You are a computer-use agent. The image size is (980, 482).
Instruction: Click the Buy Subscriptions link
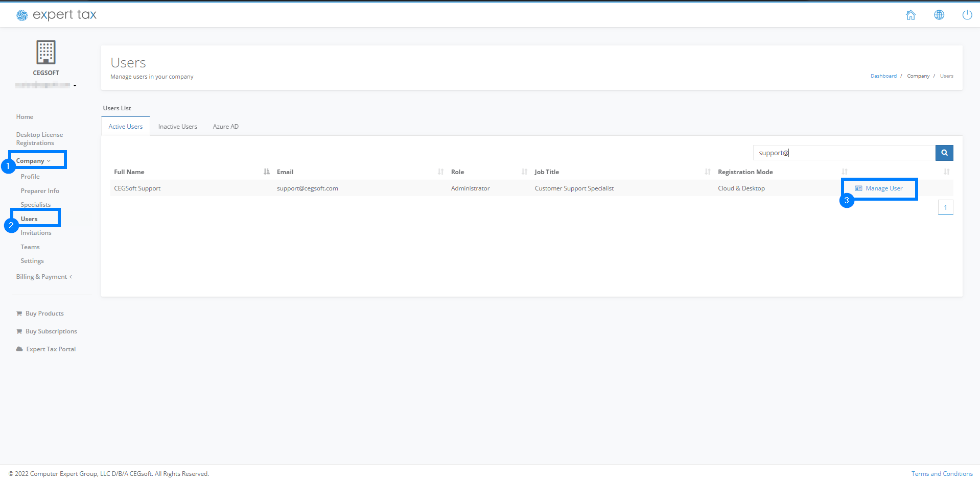[51, 331]
